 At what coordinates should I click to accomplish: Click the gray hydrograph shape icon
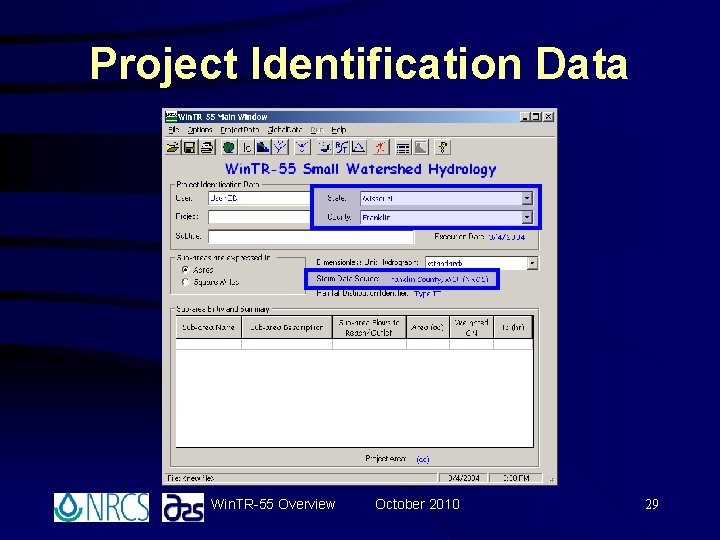[x=421, y=147]
